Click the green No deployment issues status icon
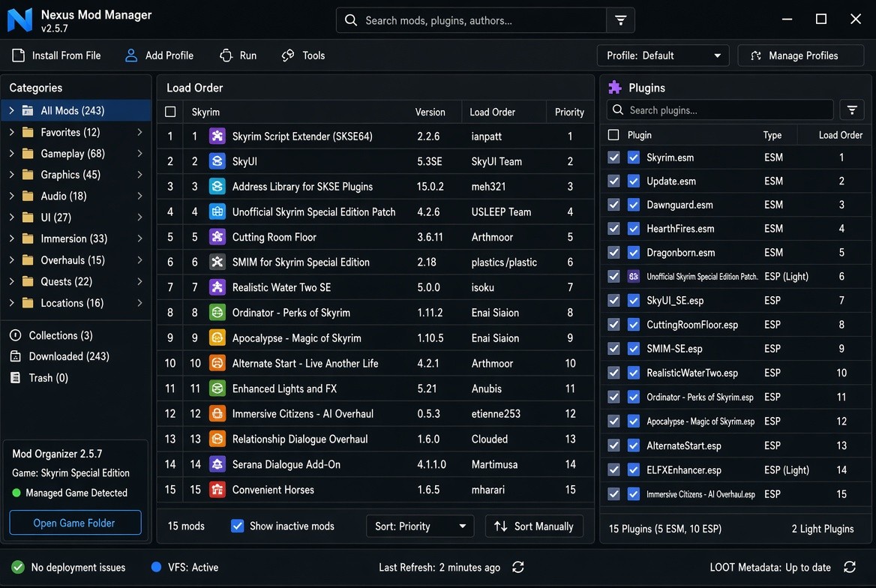This screenshot has width=876, height=588. [x=18, y=567]
